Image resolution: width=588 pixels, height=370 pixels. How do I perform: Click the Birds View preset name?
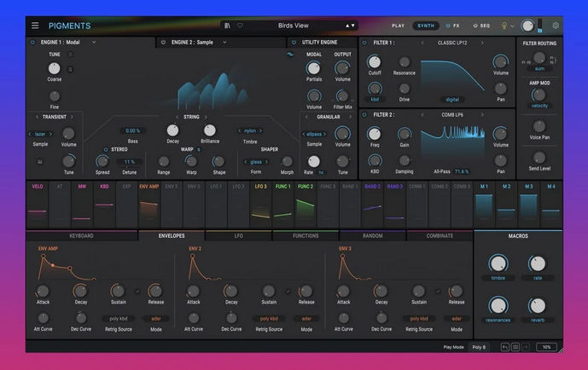[x=294, y=26]
